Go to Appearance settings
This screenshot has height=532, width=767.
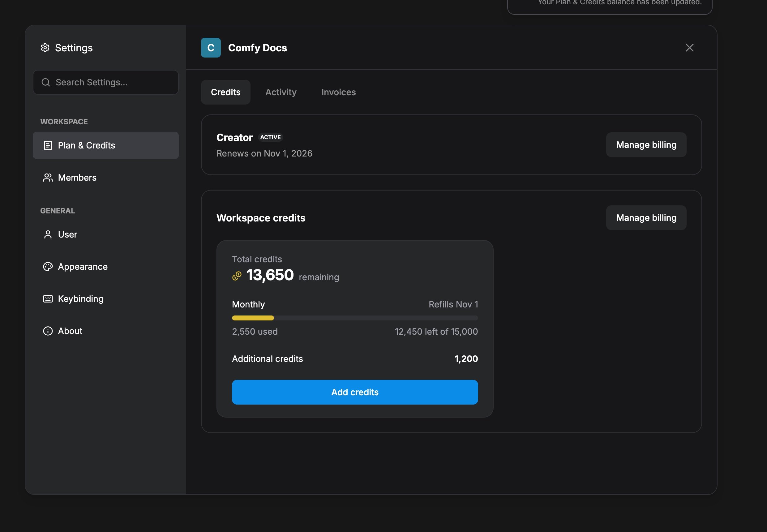click(106, 267)
